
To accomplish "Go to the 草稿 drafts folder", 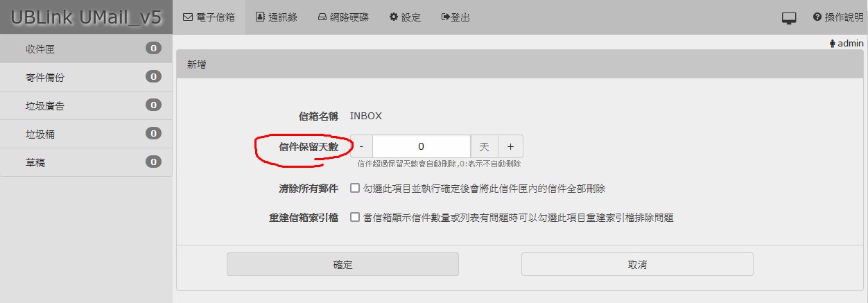I will pos(35,163).
